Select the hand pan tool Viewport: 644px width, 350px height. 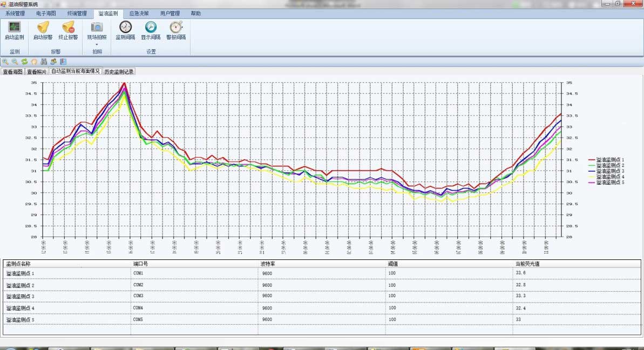click(34, 62)
